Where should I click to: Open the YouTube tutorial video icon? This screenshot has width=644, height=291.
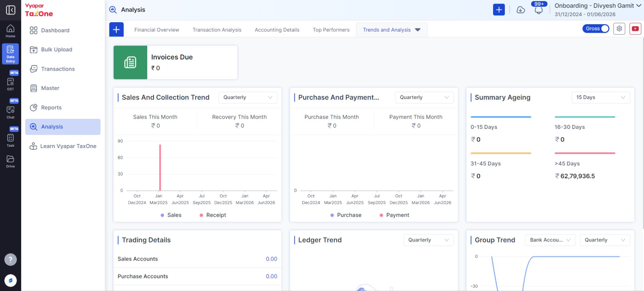tap(635, 29)
